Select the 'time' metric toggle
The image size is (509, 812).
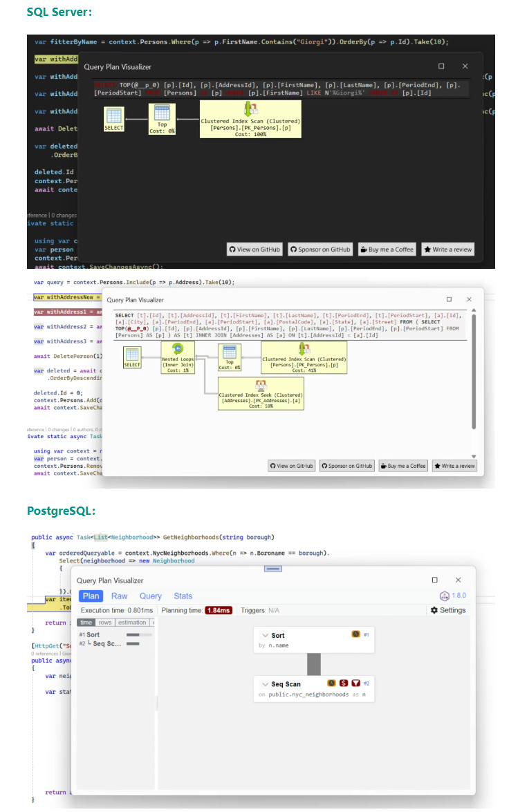86,623
